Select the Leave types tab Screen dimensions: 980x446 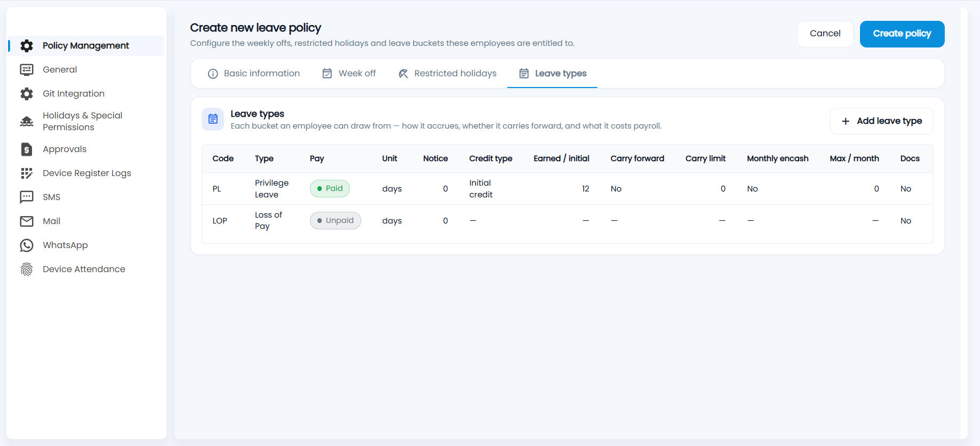coord(553,74)
